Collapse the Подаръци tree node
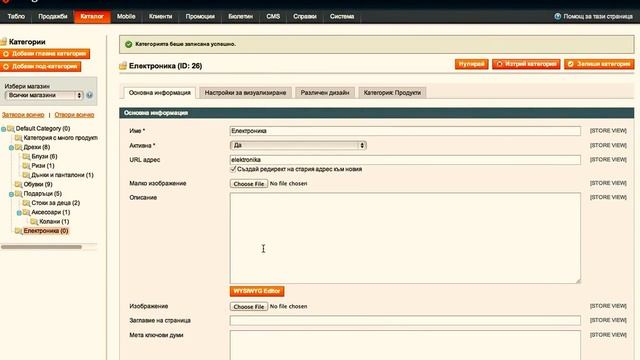Image resolution: width=640 pixels, height=360 pixels. (11, 194)
